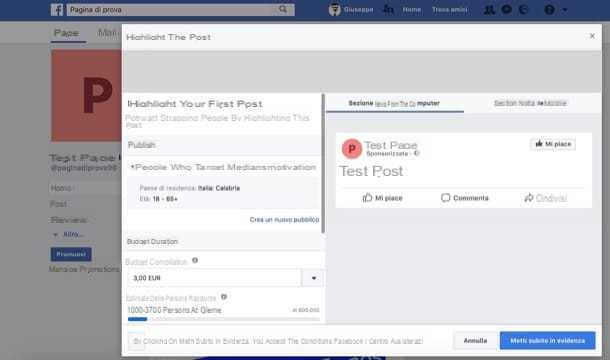Open the Messenger messages icon
Screen dimensions: 610x360
pos(507,9)
